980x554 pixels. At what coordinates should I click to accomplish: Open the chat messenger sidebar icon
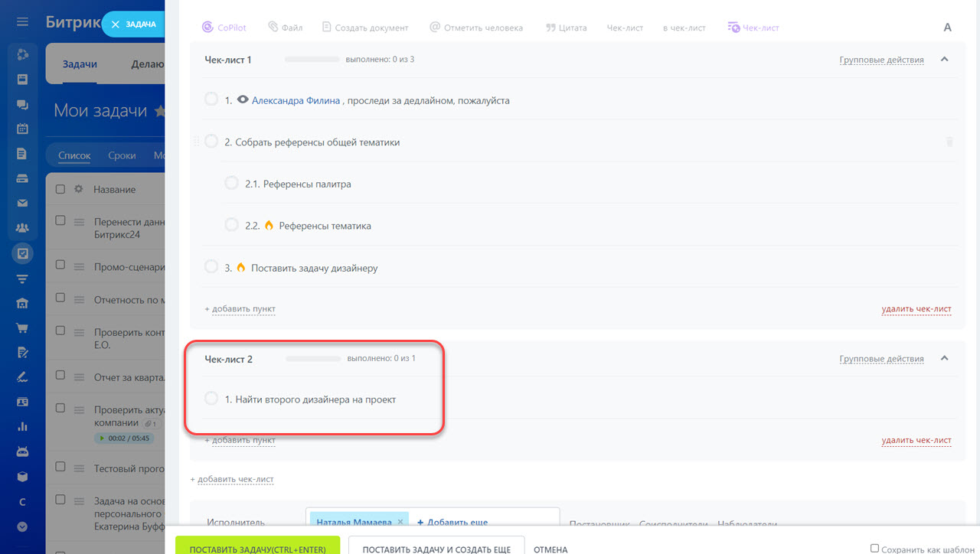[x=22, y=105]
